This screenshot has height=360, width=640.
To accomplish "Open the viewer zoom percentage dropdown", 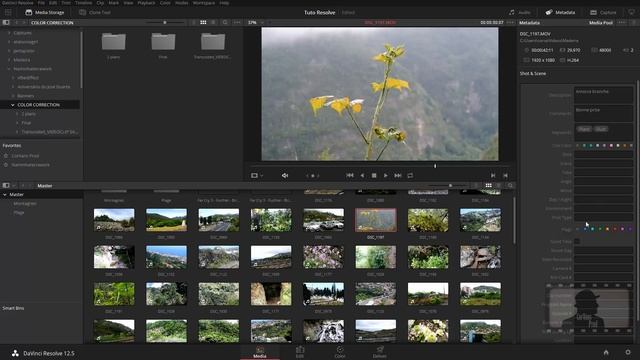I will pyautogui.click(x=256, y=22).
